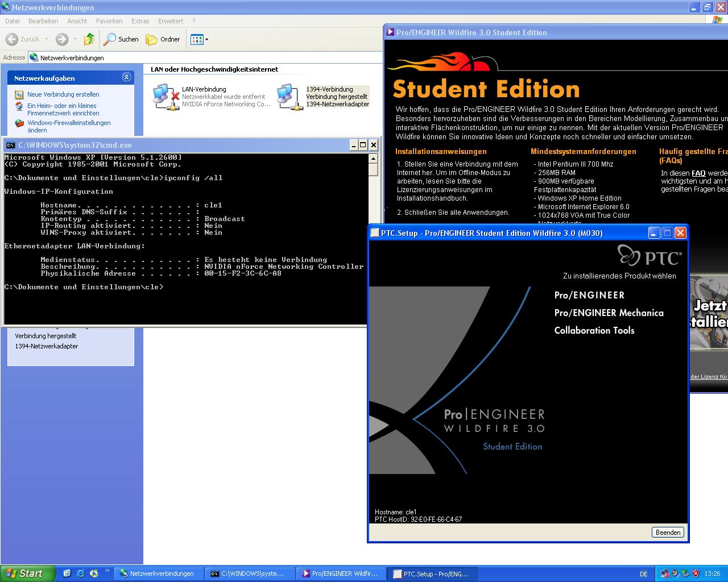Open the ? help menu
The image size is (728, 582).
click(193, 21)
